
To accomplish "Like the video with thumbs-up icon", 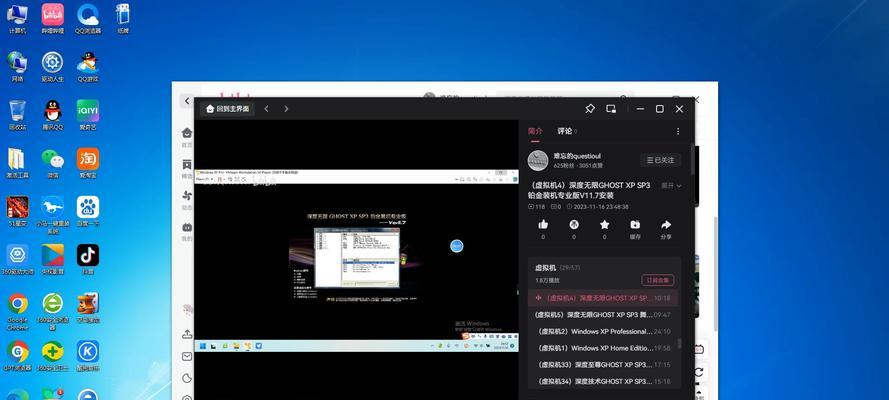I will 543,225.
